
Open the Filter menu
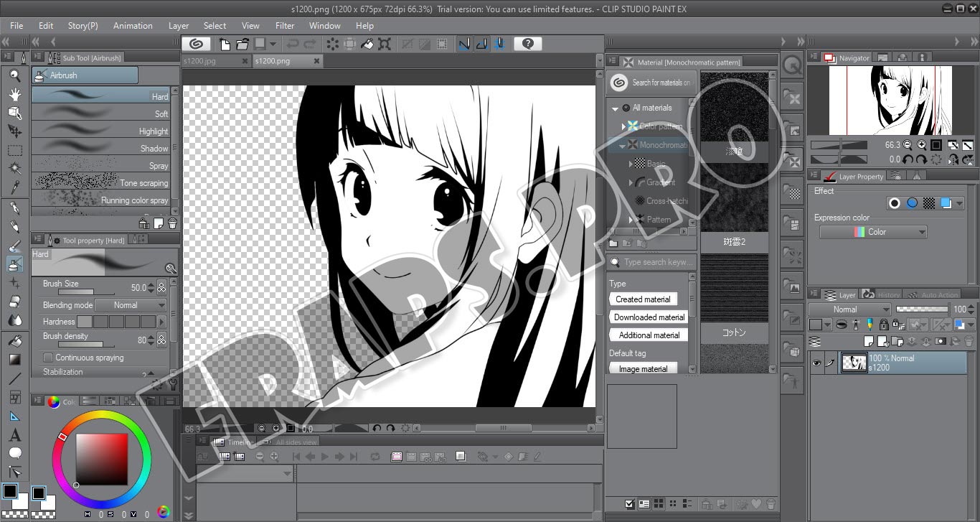point(285,26)
